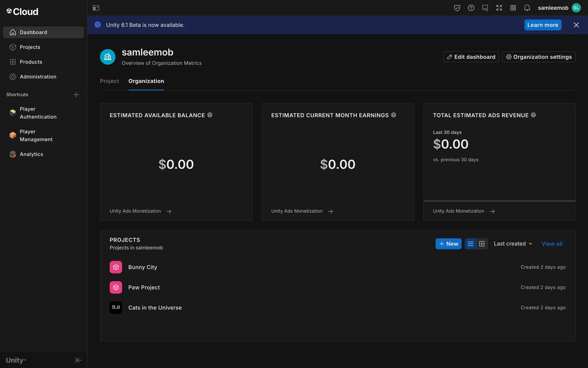Click the feedback chat icon
This screenshot has height=368, width=588.
tap(485, 8)
